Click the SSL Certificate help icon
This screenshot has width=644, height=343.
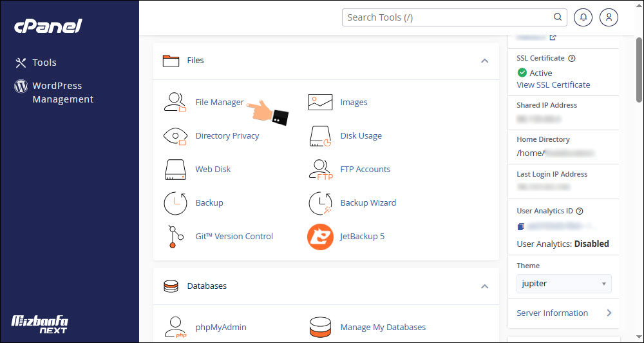[x=572, y=59]
